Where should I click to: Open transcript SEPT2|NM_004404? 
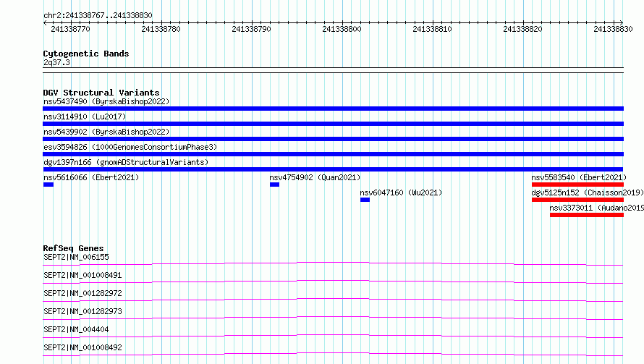(76, 329)
